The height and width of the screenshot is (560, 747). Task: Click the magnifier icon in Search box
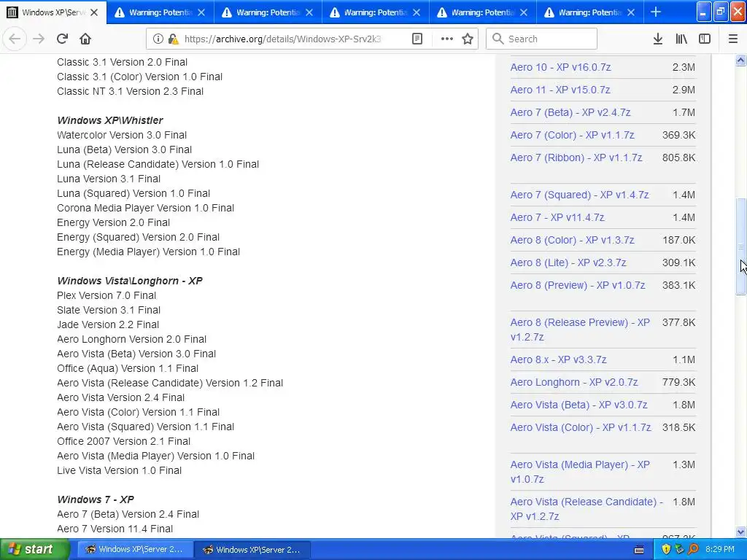tap(498, 39)
